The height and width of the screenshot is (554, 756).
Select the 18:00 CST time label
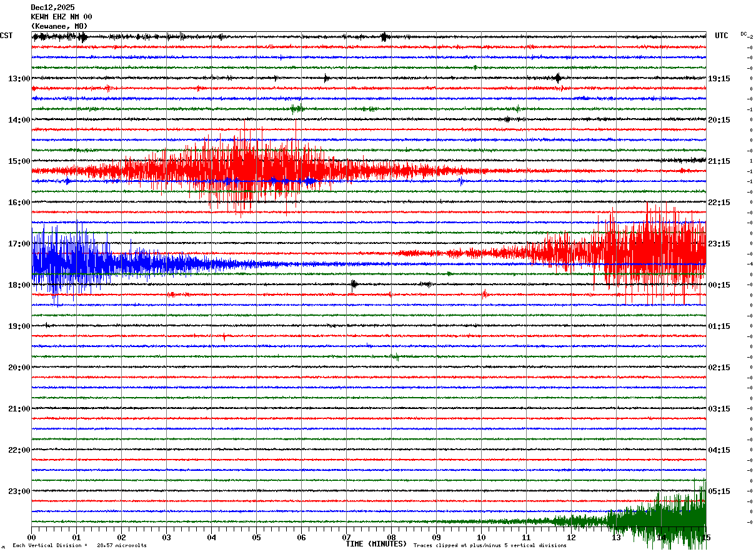pyautogui.click(x=19, y=285)
